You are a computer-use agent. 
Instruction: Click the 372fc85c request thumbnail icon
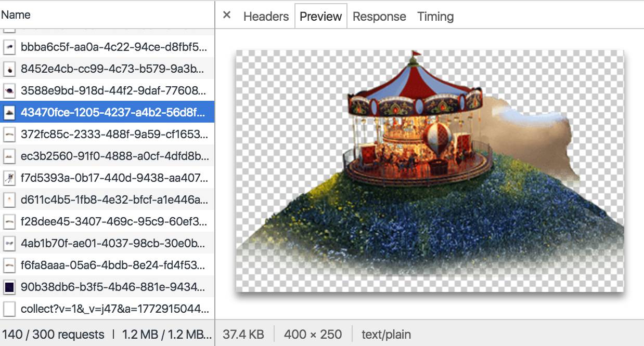9,134
